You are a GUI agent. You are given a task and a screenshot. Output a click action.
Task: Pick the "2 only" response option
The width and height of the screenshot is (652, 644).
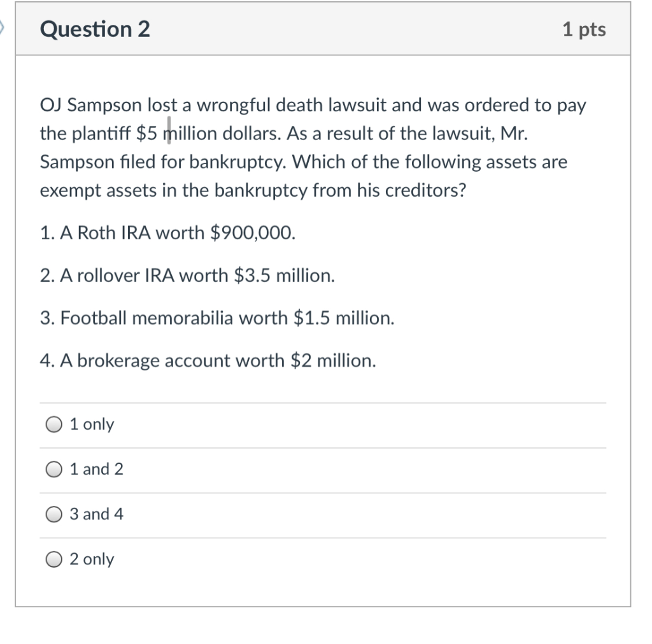(54, 559)
